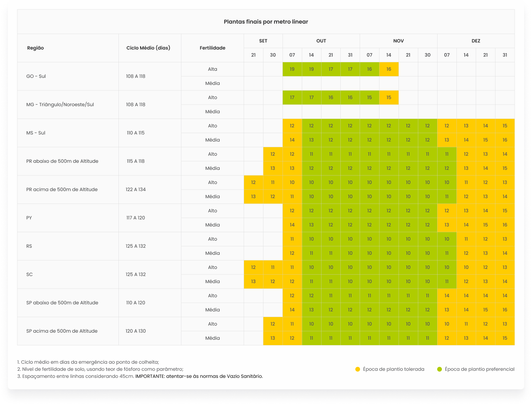Select 'PR acima de 500m de Altitude' row
Screen dimensions: 532x405
click(x=62, y=190)
